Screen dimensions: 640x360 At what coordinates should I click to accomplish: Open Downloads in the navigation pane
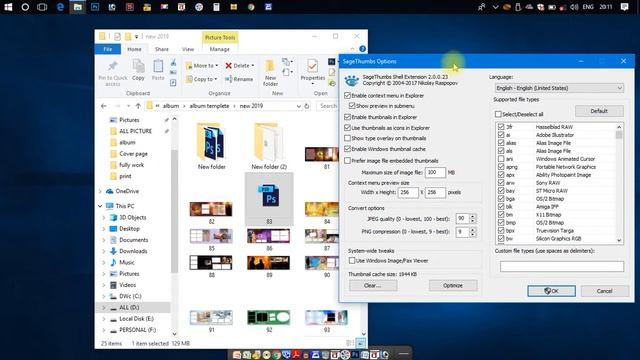(x=133, y=251)
